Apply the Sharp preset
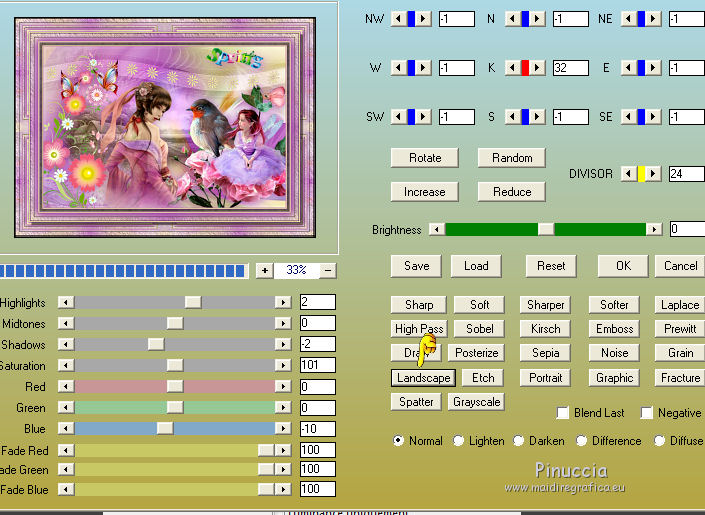705x515 pixels. click(419, 305)
